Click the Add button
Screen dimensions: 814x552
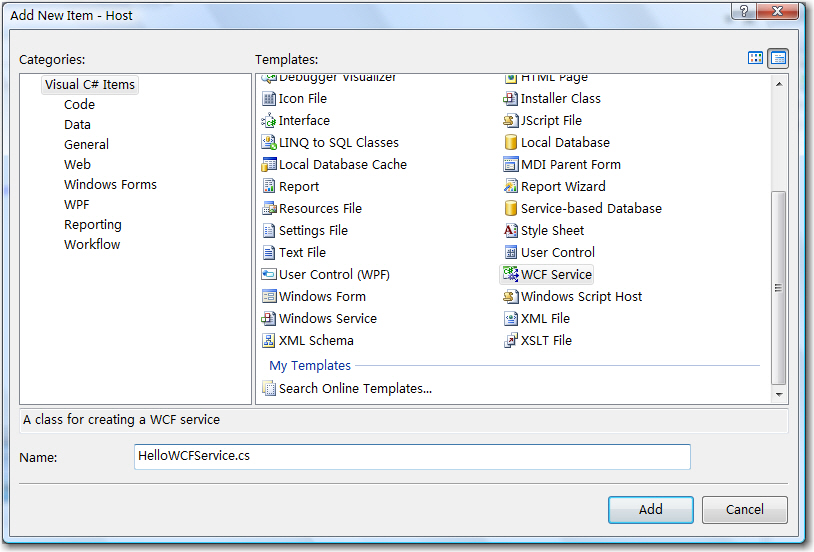tap(650, 509)
